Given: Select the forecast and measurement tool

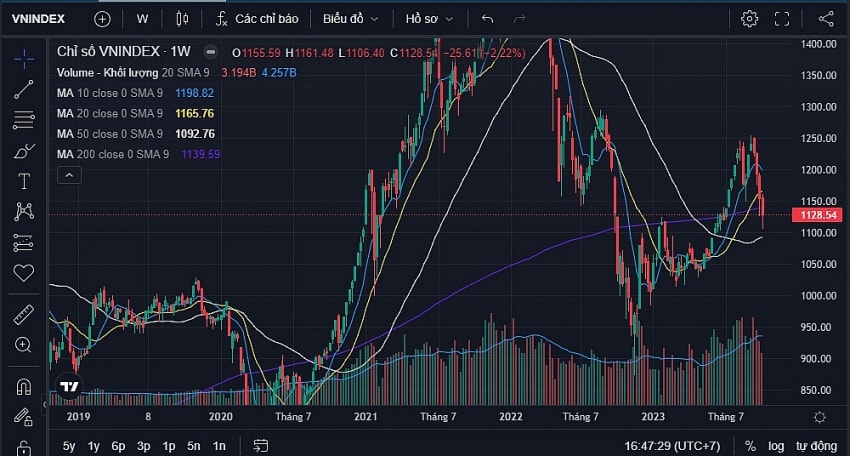Looking at the screenshot, I should tap(24, 243).
